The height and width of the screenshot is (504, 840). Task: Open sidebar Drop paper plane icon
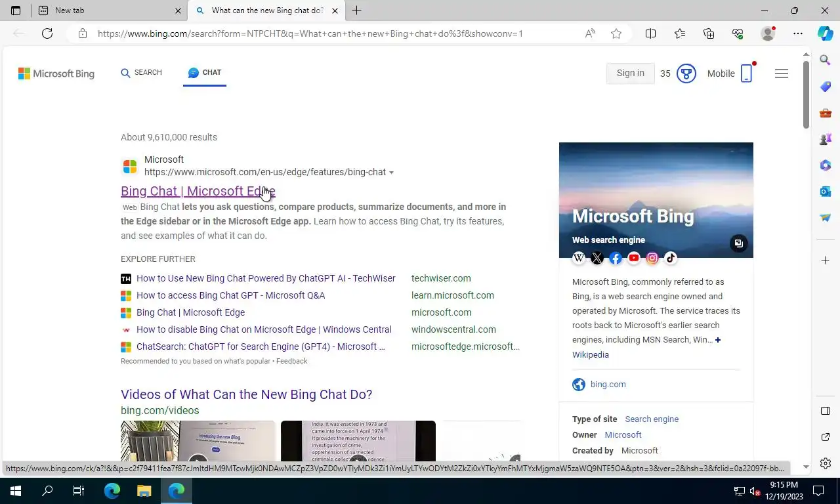pos(826,218)
